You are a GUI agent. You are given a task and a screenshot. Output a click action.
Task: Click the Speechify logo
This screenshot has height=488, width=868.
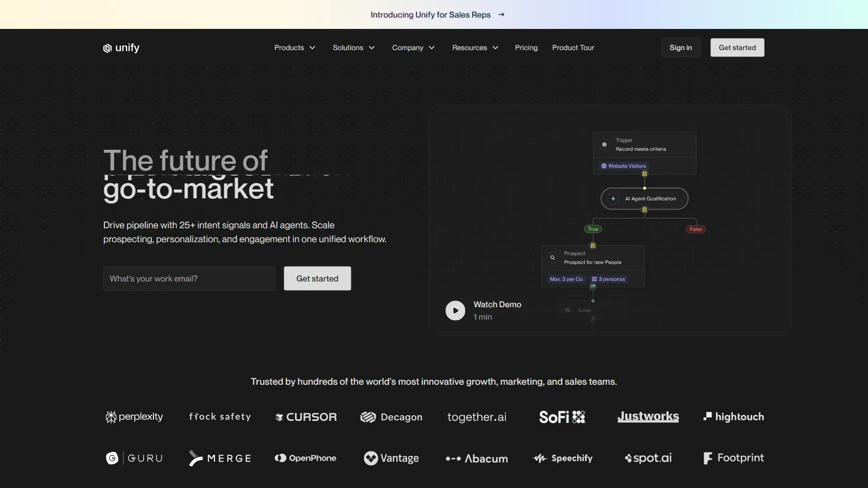pyautogui.click(x=562, y=458)
